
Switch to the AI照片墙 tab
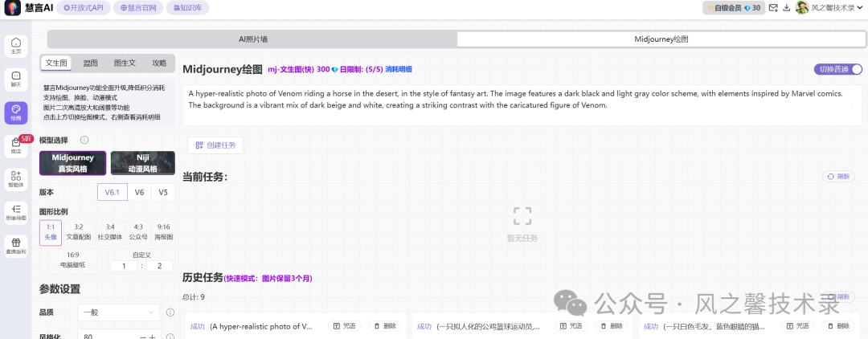[x=253, y=39]
